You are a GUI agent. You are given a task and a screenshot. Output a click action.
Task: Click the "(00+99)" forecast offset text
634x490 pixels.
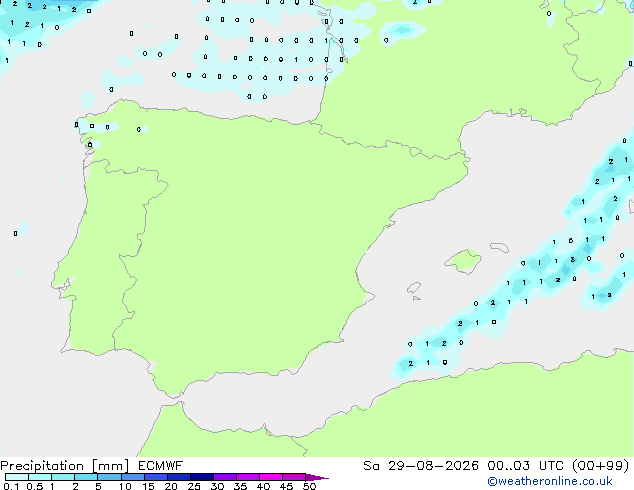pos(601,466)
